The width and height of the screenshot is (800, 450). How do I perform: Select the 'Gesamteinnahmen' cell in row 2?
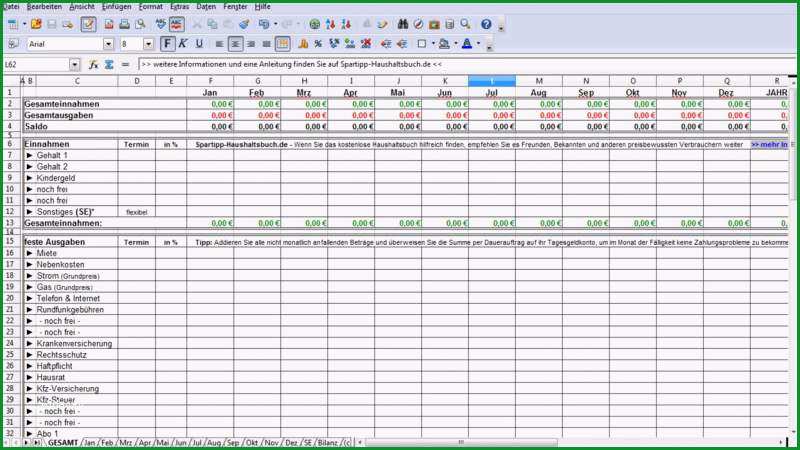105,104
